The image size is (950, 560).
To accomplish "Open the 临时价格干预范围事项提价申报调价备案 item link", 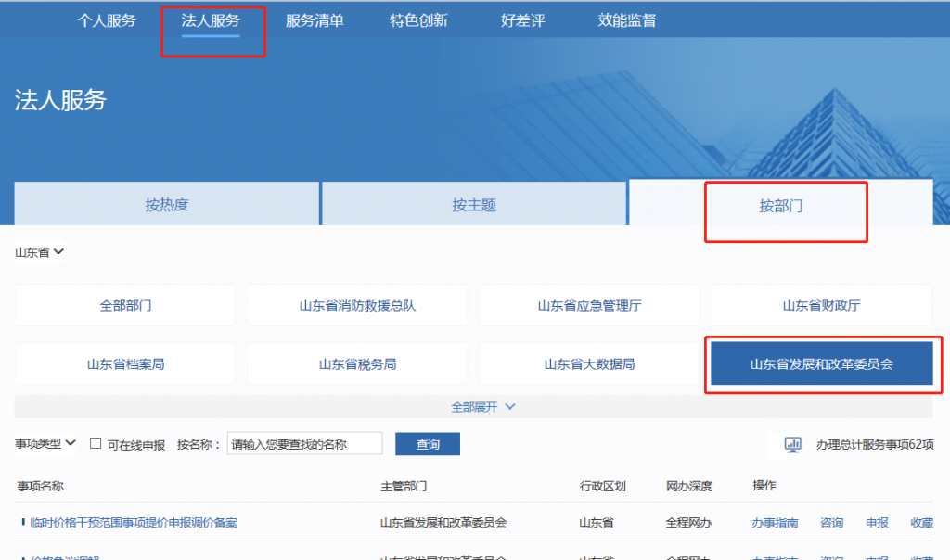I will (134, 523).
